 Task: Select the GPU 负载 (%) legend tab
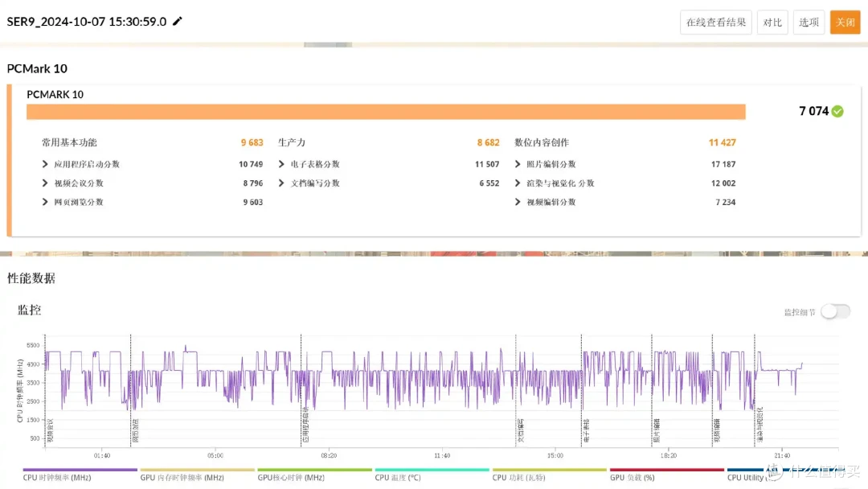pyautogui.click(x=666, y=475)
